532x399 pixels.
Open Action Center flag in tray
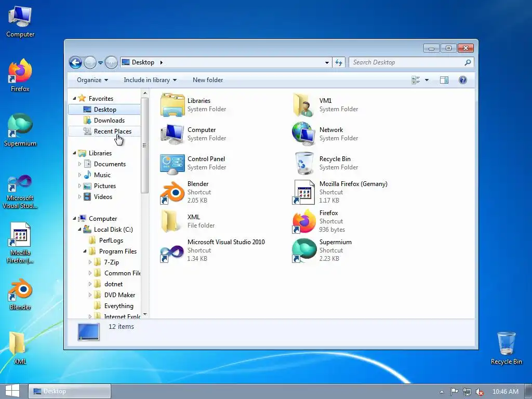tap(454, 392)
